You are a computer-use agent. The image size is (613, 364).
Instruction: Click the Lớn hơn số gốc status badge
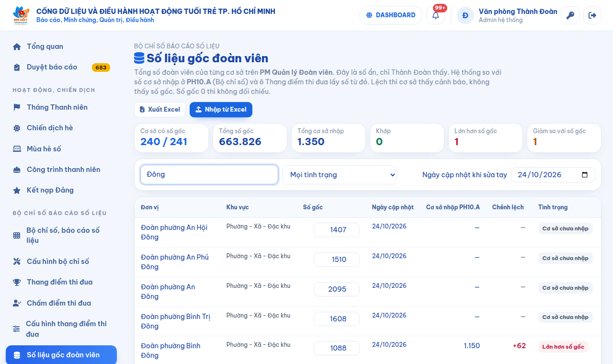pyautogui.click(x=563, y=347)
